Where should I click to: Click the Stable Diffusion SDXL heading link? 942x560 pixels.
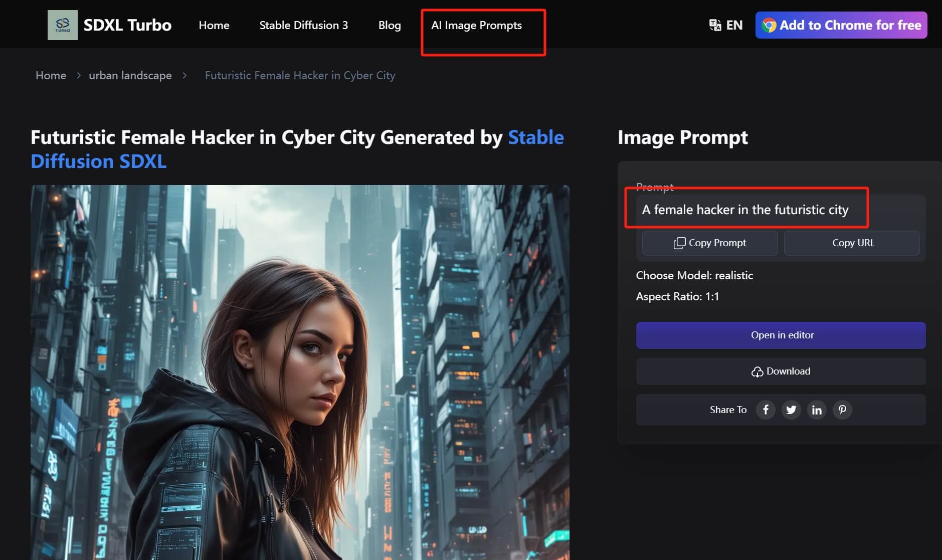99,161
